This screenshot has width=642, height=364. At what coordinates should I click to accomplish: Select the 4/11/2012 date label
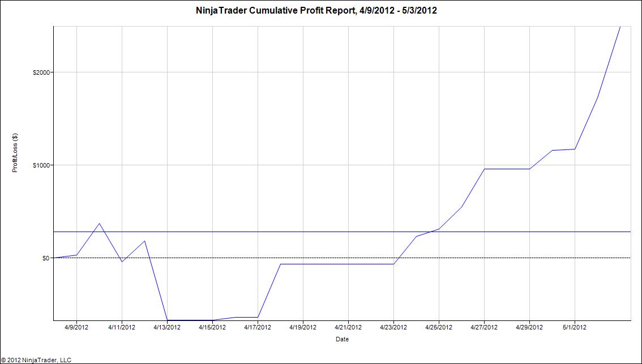122,327
